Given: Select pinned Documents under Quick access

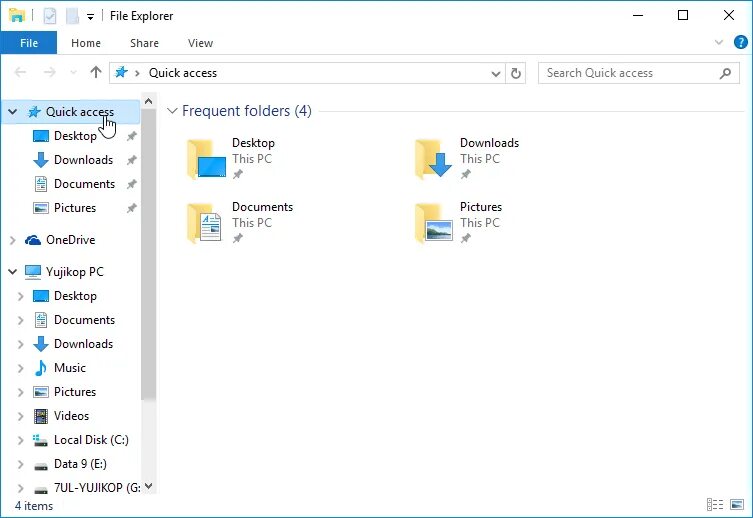Looking at the screenshot, I should (85, 184).
